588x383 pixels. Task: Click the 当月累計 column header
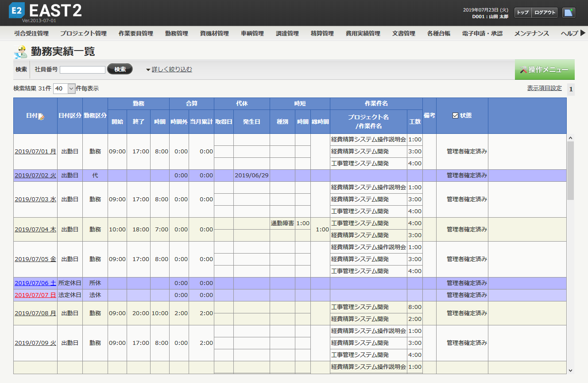[201, 121]
